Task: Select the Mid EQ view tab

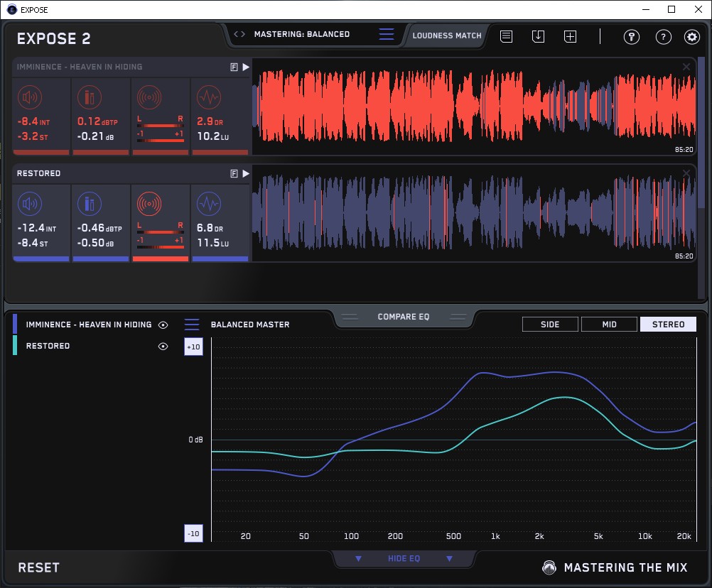Action: (x=609, y=325)
